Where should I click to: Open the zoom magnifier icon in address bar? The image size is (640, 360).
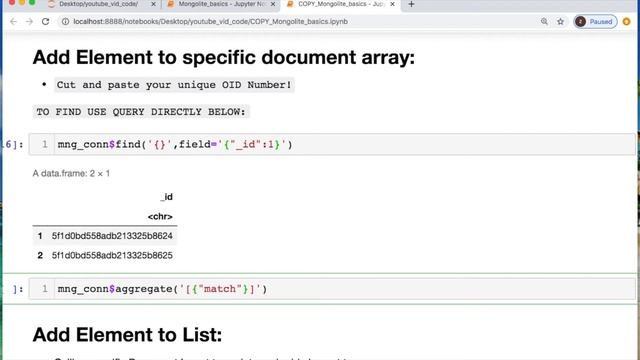coord(544,22)
